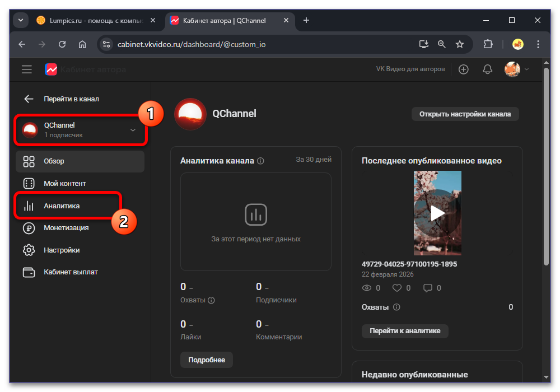
Task: Click the zoom magnifier icon in address bar
Action: [442, 44]
